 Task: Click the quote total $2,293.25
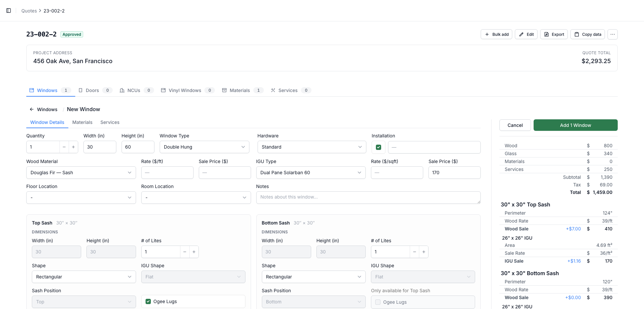[x=596, y=61]
